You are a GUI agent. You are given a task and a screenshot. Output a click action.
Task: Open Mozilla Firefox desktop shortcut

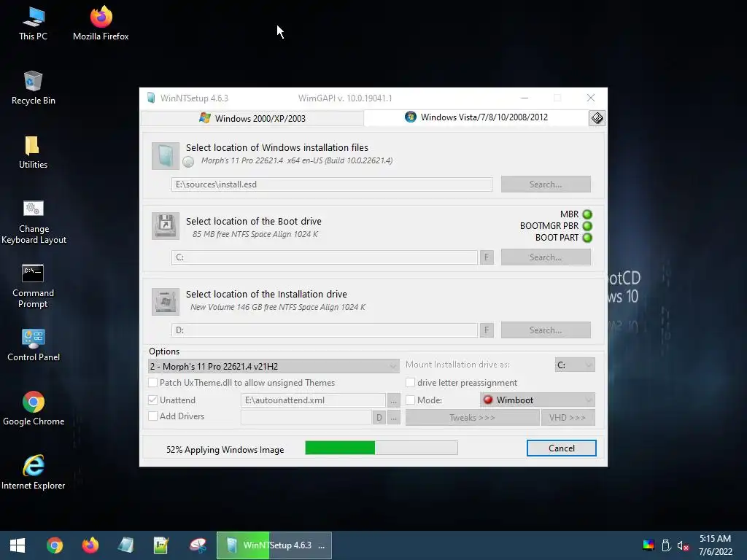click(101, 24)
